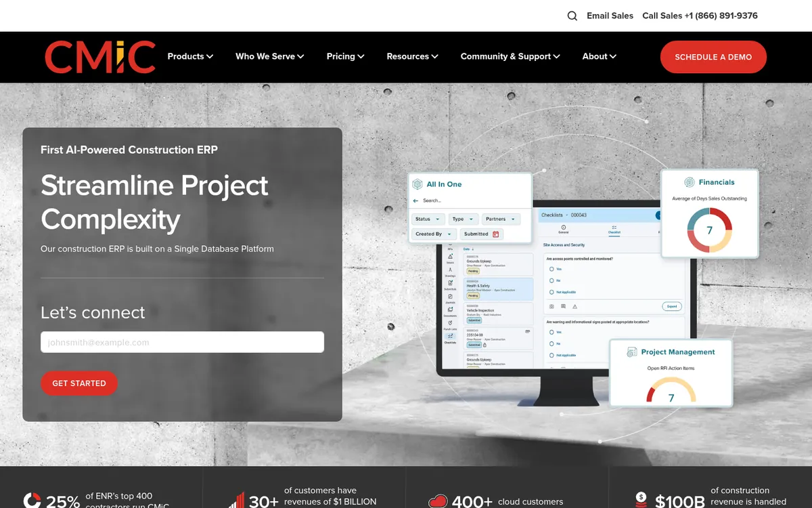Select Yes for access points controlled question

(x=551, y=269)
